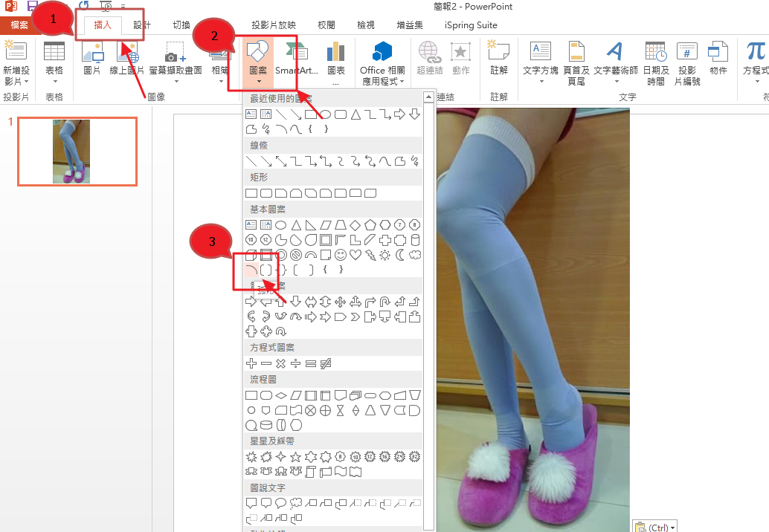Screen dimensions: 769x532
Task: Select the sun shape in basic shapes
Action: (x=385, y=255)
